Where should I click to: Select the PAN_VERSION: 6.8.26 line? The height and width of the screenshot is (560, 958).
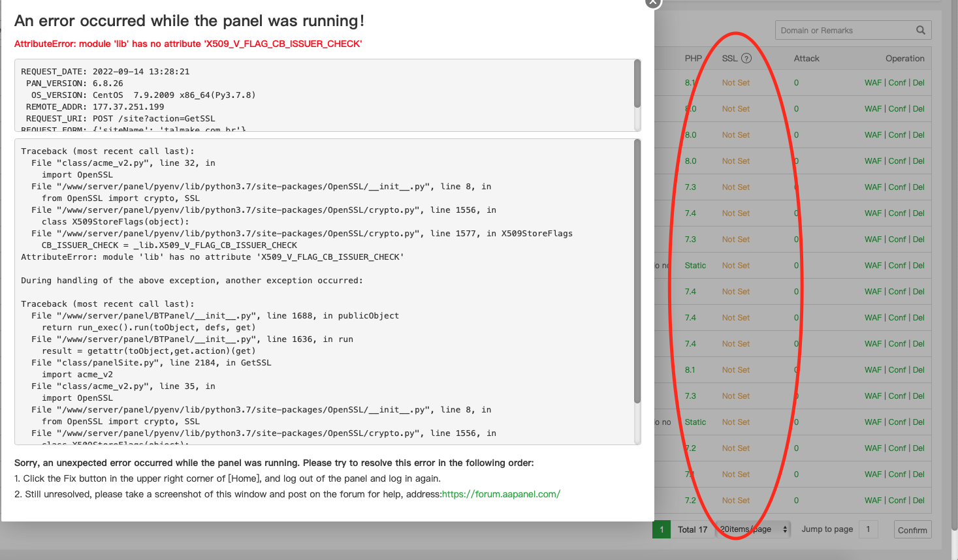point(74,84)
